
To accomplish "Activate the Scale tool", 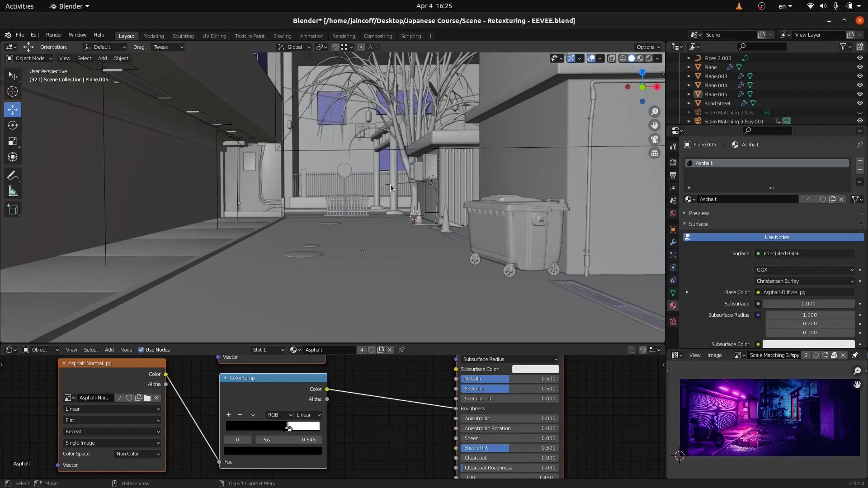I will (13, 141).
